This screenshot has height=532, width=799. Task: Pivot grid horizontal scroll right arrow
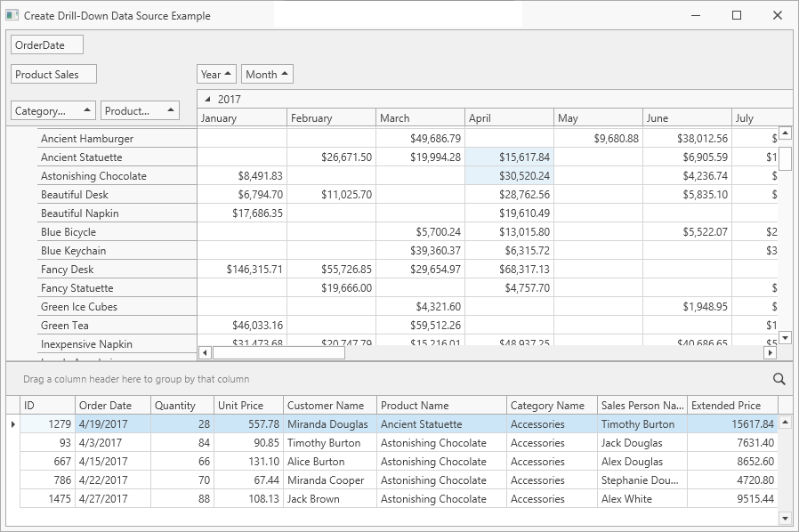click(770, 352)
